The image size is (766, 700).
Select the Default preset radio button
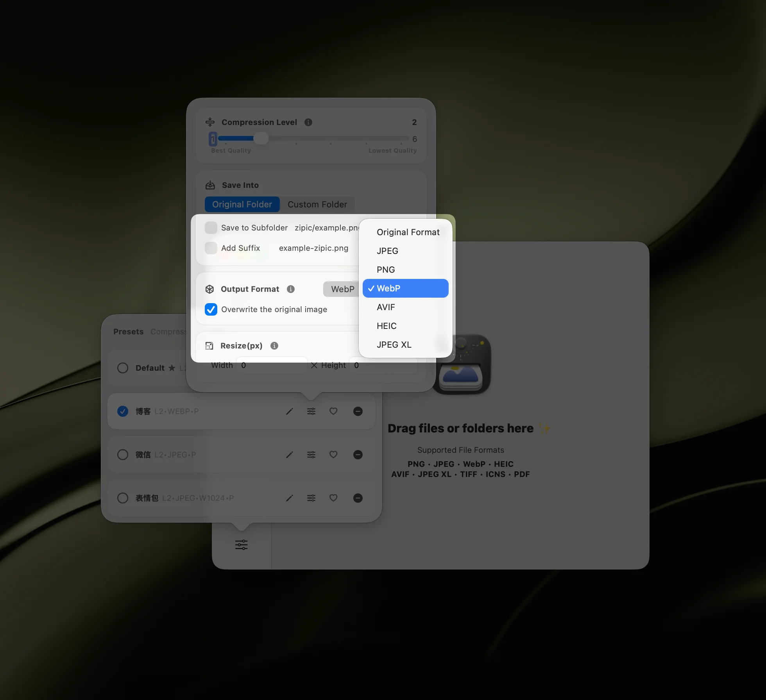pyautogui.click(x=122, y=368)
